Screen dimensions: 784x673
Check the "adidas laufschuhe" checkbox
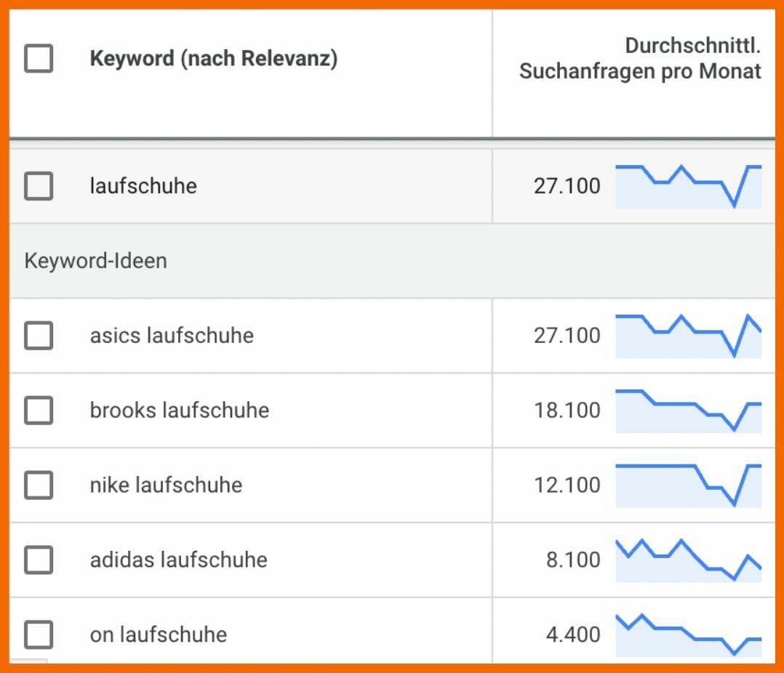pos(38,560)
